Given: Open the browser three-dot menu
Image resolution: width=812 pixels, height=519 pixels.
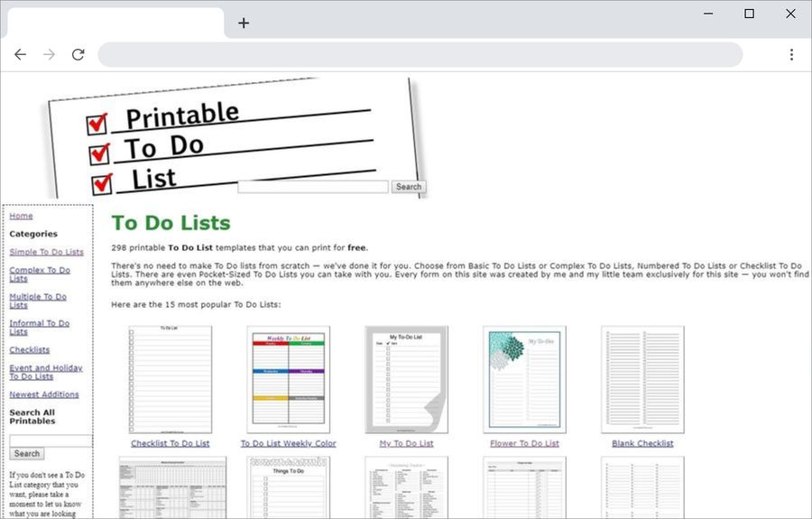Looking at the screenshot, I should [x=791, y=54].
